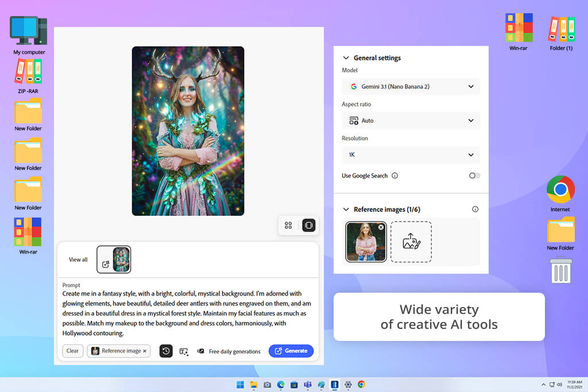The image size is (588, 392).
Task: Open the New Folder below the Internet icon
Action: click(560, 234)
